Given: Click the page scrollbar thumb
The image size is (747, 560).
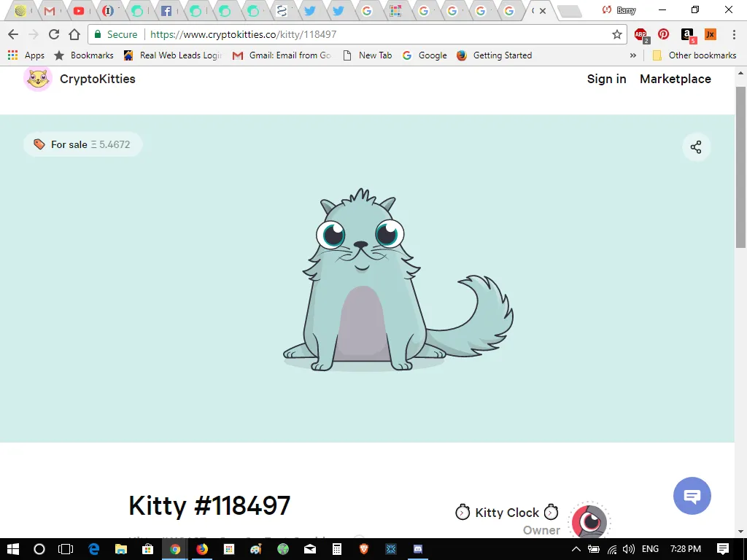Looking at the screenshot, I should pyautogui.click(x=740, y=167).
